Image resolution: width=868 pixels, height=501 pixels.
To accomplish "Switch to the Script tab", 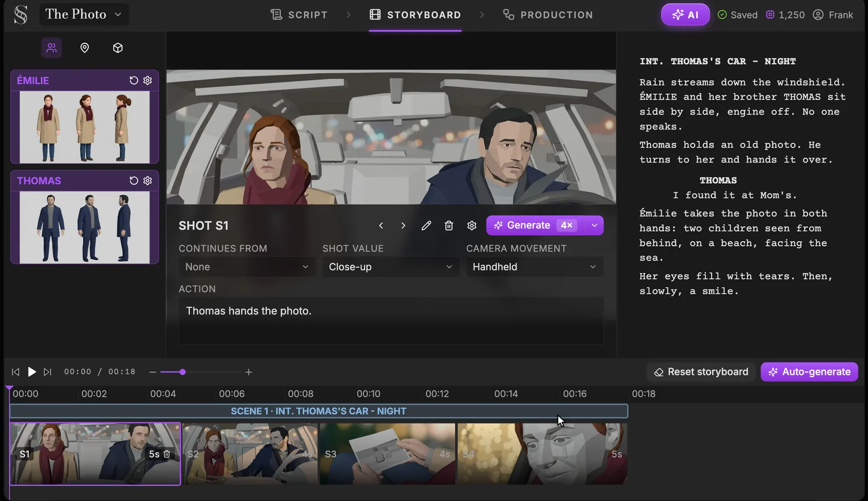I will (x=299, y=15).
